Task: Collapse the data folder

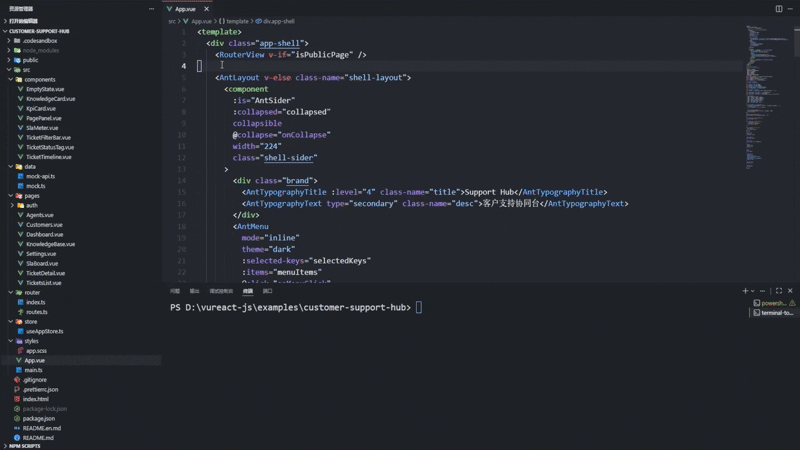Action: coord(11,167)
